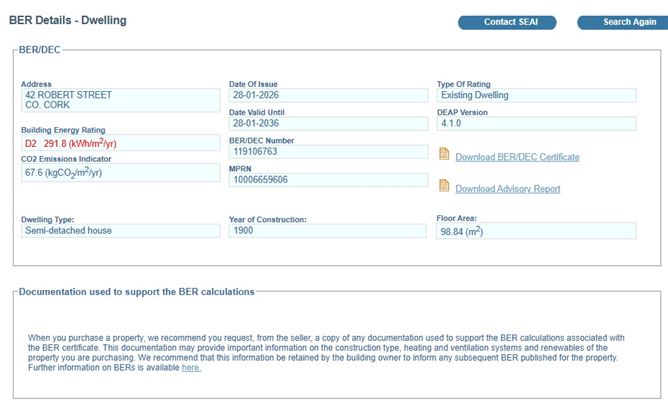Click the Address field with 42 Robert Street

coord(120,100)
